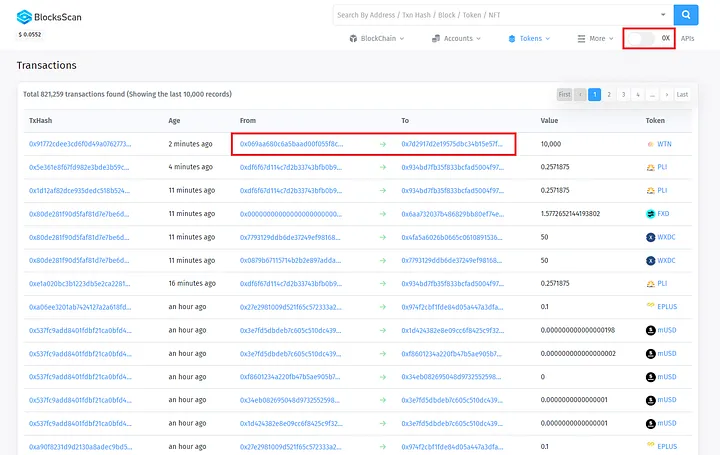Open the FXD token link
Viewport: 720px width, 455px height.
tap(663, 213)
